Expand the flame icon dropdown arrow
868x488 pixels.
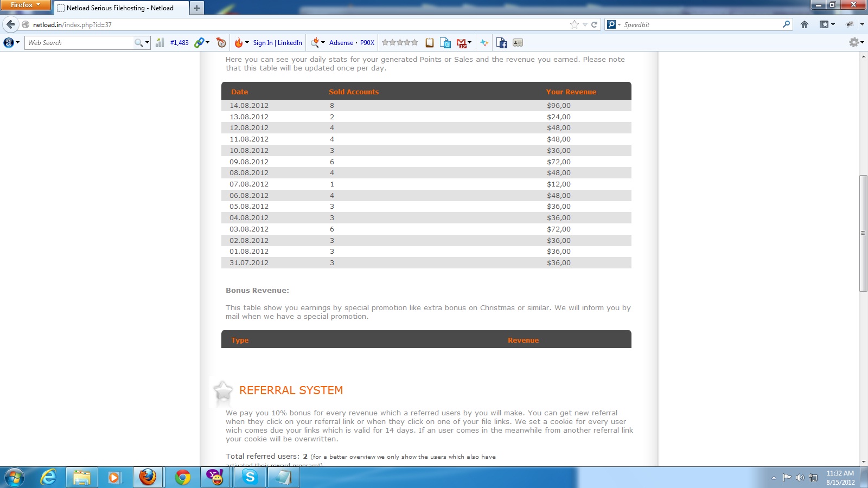(247, 43)
